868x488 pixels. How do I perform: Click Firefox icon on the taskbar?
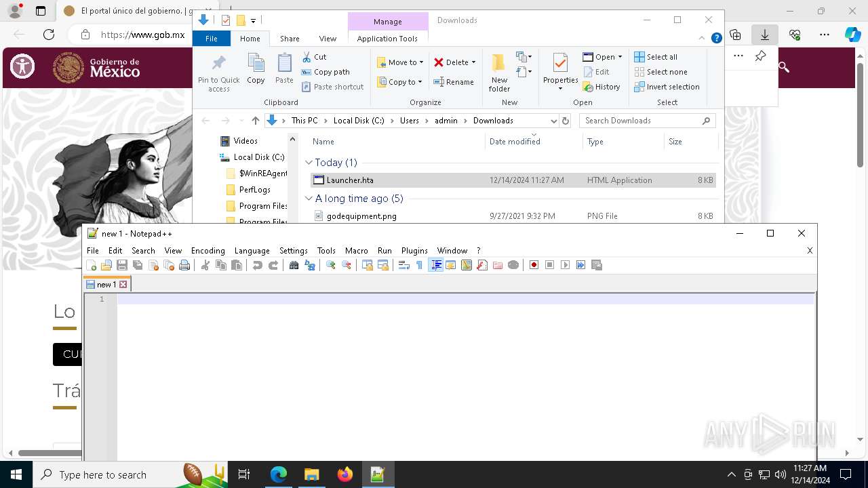[x=345, y=474]
